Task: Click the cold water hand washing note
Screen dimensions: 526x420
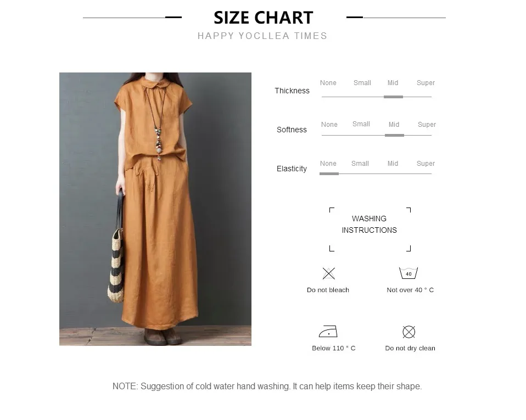Action: [x=267, y=386]
